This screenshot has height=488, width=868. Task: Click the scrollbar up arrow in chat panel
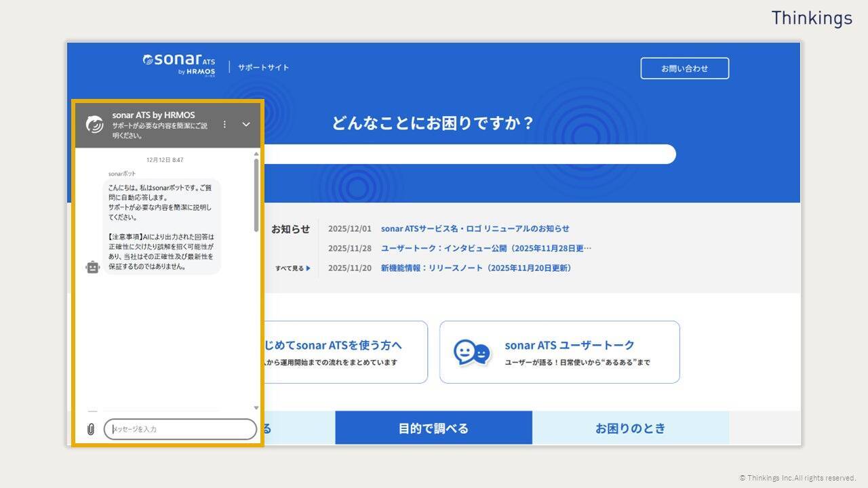point(256,155)
